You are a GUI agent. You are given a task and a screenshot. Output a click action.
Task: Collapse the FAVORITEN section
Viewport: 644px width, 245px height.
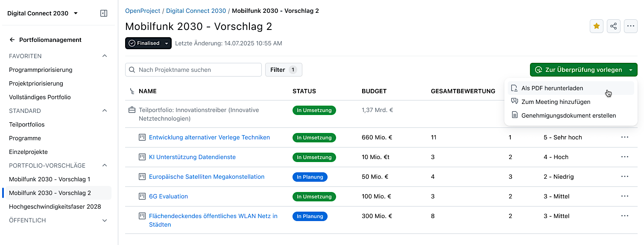click(x=105, y=56)
